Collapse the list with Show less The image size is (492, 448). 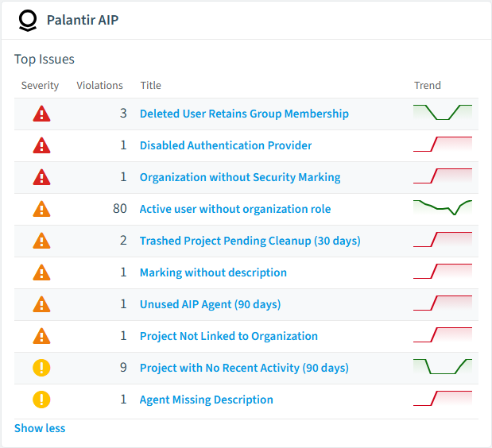pos(40,428)
